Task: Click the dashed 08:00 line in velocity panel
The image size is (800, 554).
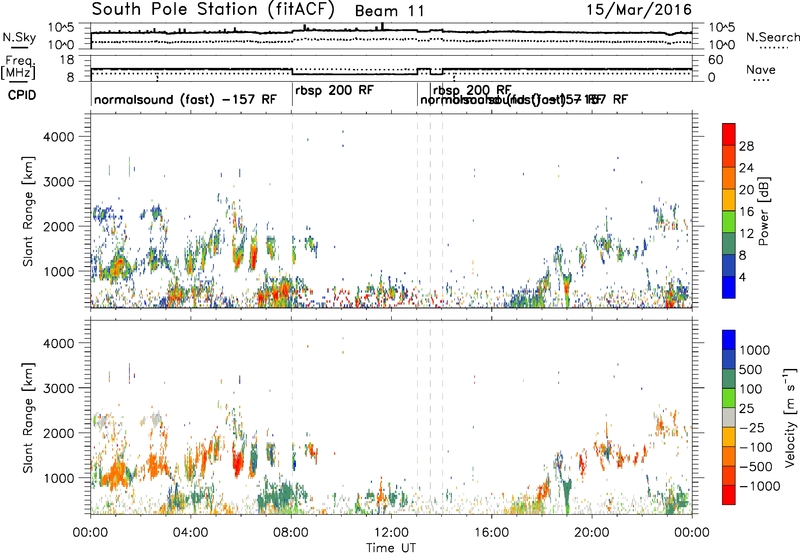Action: click(292, 417)
